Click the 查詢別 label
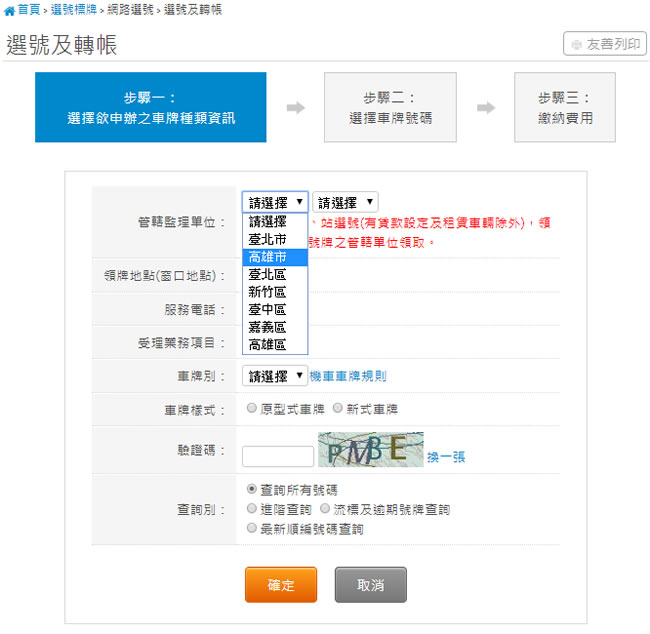The width and height of the screenshot is (650, 634). coord(201,509)
